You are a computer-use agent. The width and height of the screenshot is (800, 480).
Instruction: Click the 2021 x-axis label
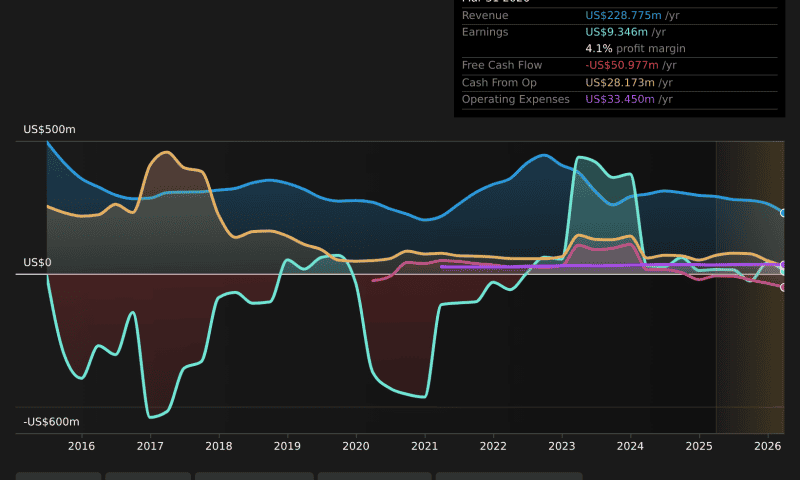tap(424, 446)
